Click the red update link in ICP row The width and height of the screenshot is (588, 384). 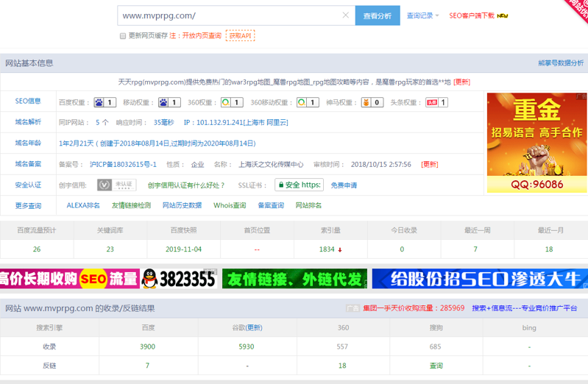click(x=429, y=164)
